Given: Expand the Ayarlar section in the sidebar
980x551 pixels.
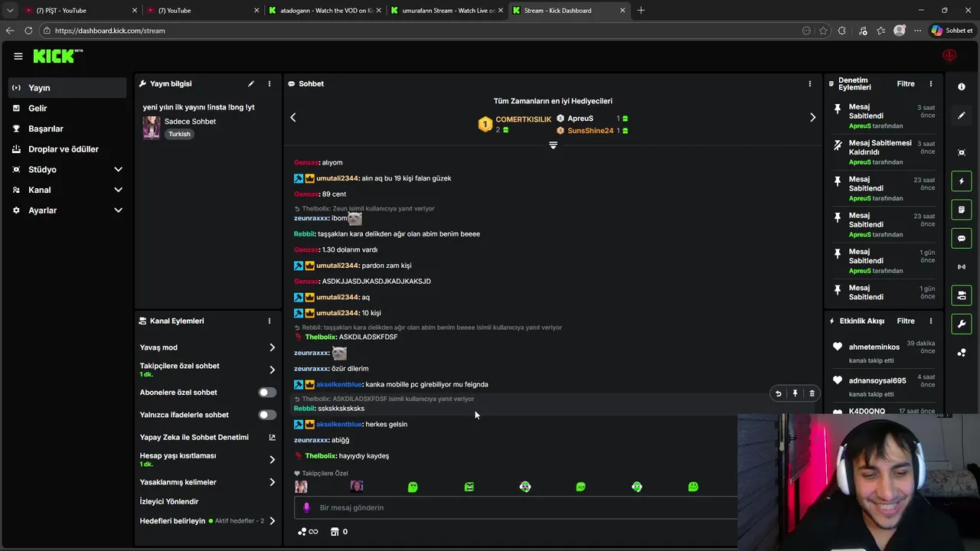Looking at the screenshot, I should pyautogui.click(x=118, y=210).
